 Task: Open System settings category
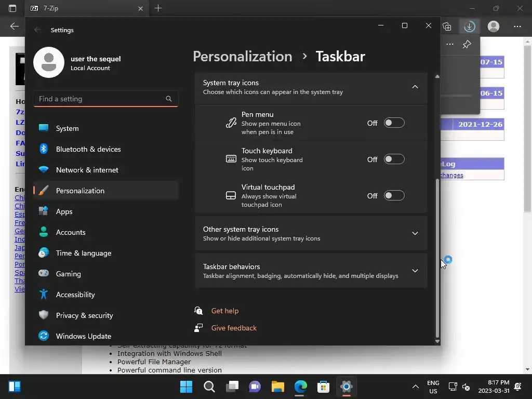[106, 128]
